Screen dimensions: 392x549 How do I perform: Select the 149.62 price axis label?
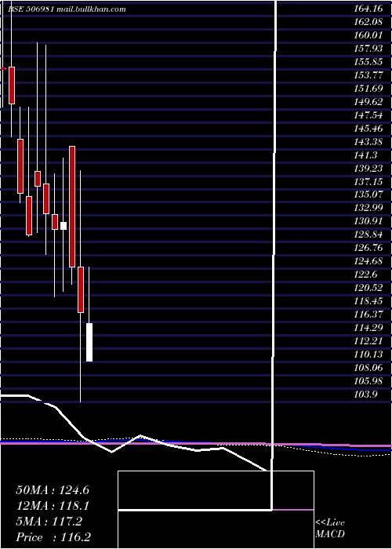[x=368, y=101]
